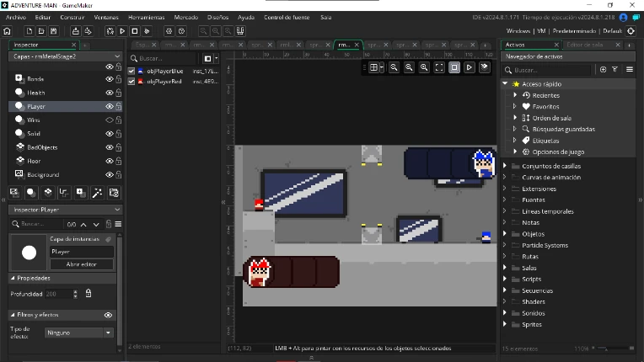Open the room editor grid options icon

(x=373, y=67)
